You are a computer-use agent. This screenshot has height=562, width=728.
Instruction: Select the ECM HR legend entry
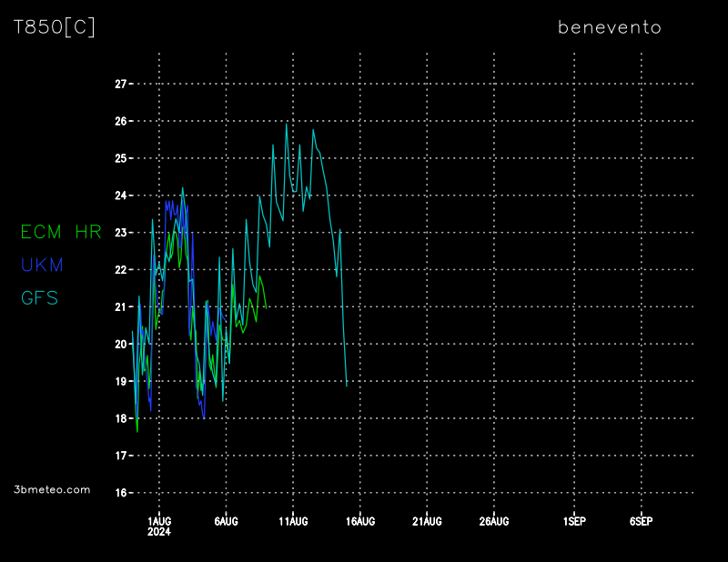click(x=61, y=232)
